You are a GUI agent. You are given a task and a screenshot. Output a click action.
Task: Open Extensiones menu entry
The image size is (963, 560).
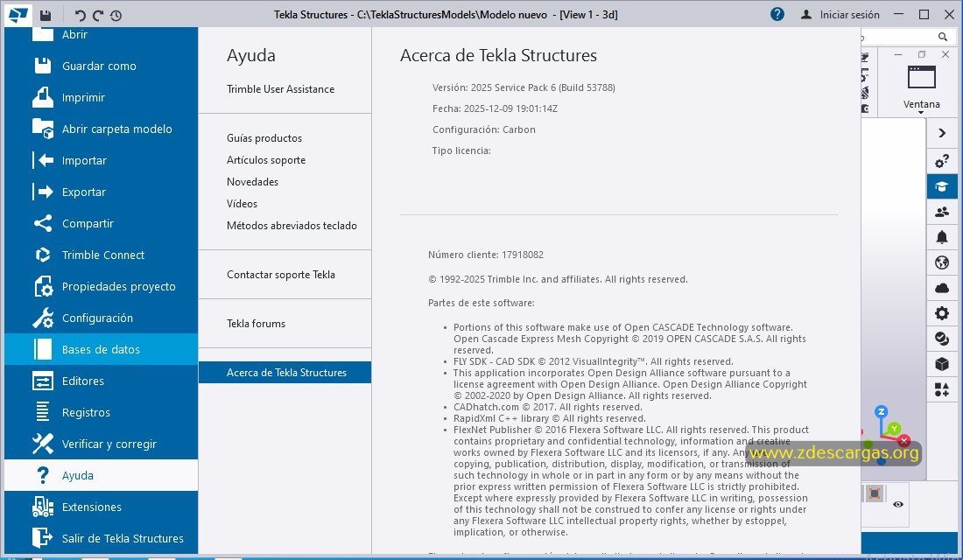click(102, 507)
